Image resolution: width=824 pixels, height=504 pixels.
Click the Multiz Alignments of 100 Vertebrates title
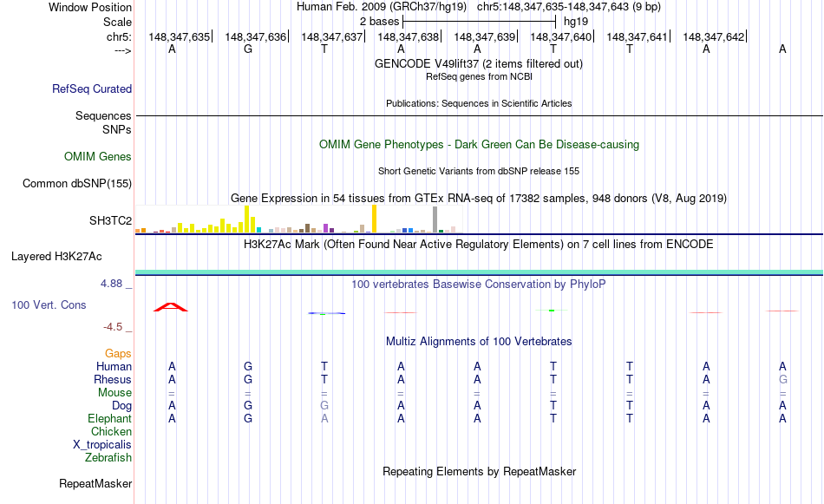479,342
